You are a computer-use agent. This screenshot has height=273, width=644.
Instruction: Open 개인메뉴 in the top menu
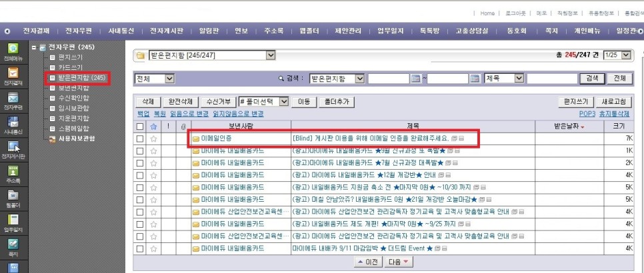coord(587,31)
